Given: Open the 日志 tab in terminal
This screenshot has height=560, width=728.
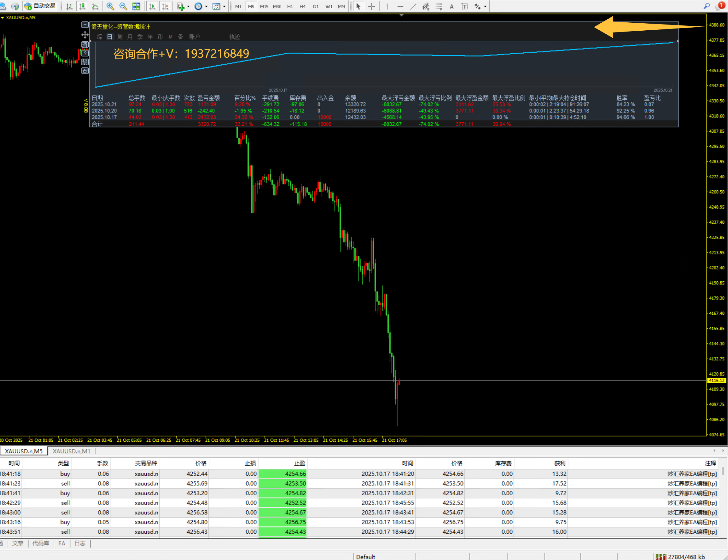Looking at the screenshot, I should (80, 543).
